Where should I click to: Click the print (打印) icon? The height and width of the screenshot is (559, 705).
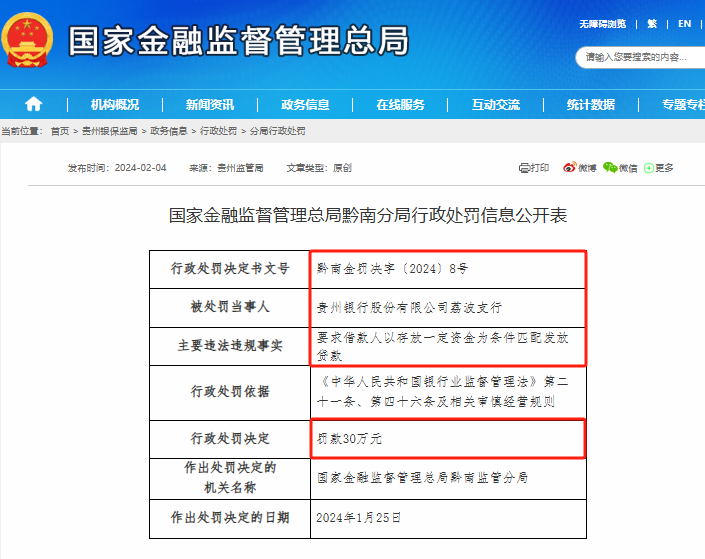tap(534, 168)
